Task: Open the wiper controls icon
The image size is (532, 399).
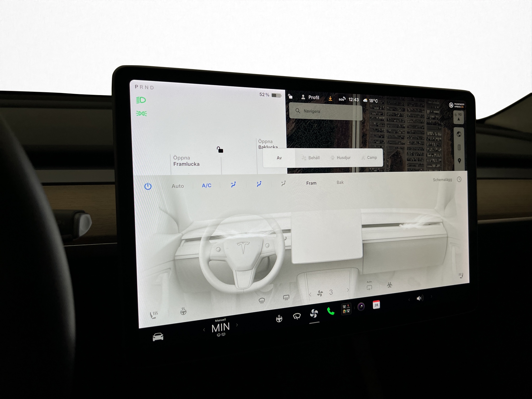Action: tap(297, 316)
